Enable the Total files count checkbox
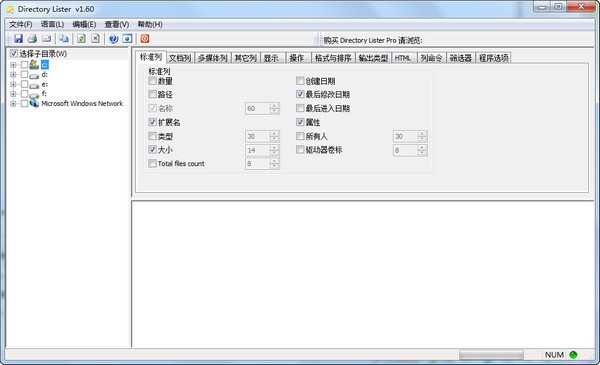This screenshot has width=600, height=365. (152, 163)
